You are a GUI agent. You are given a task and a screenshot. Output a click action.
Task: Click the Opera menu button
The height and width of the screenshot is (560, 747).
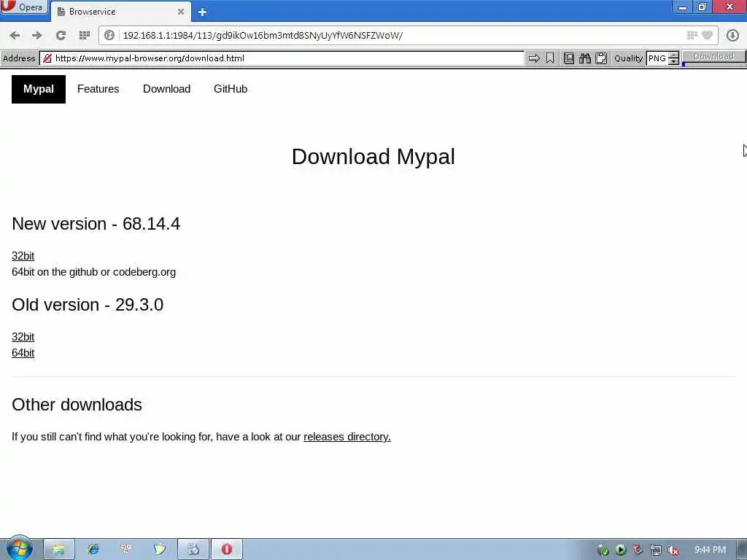pos(24,7)
